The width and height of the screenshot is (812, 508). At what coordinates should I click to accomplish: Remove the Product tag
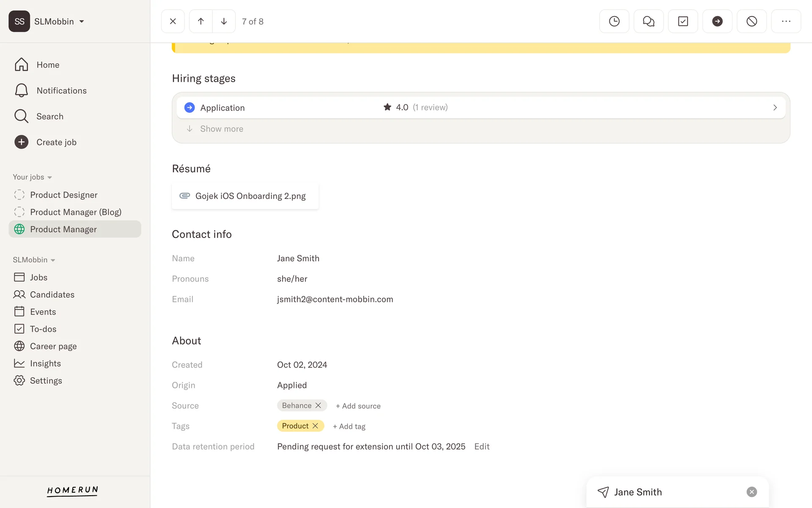(x=315, y=426)
